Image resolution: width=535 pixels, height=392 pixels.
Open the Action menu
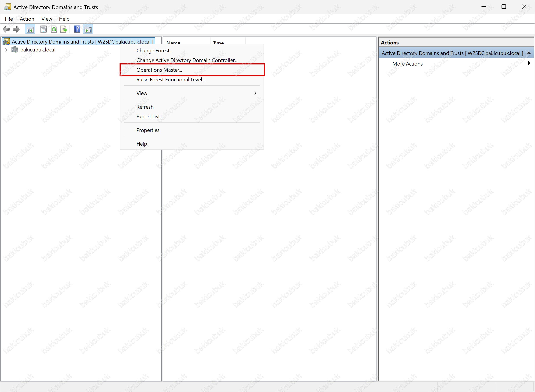coord(27,19)
